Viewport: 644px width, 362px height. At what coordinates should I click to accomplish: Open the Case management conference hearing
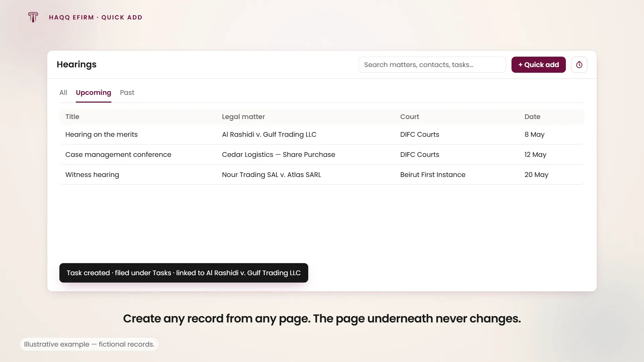322,155
